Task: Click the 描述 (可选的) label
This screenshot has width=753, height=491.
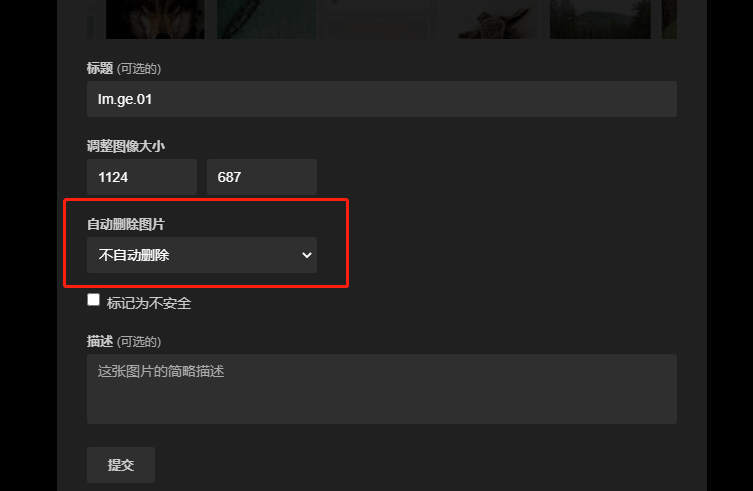Action: [124, 342]
